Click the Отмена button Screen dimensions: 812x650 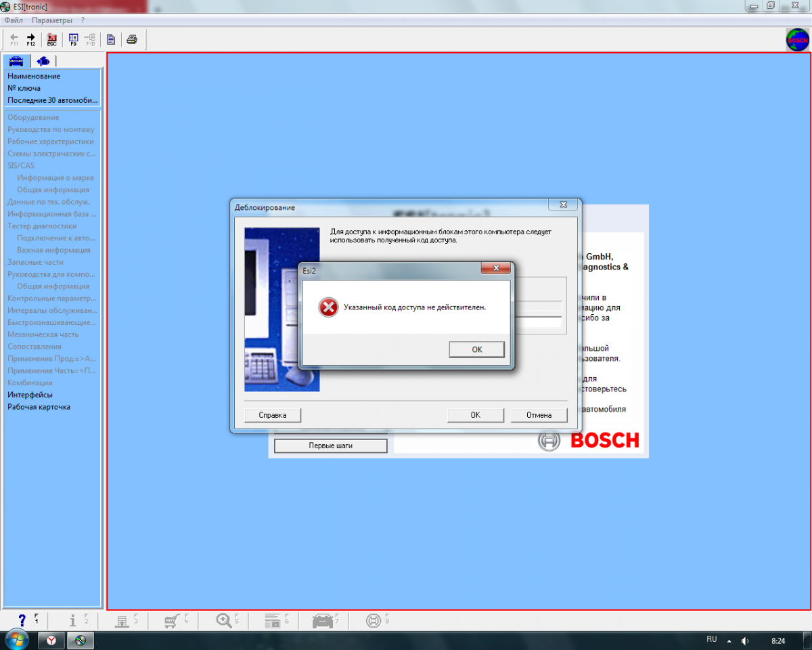click(539, 415)
